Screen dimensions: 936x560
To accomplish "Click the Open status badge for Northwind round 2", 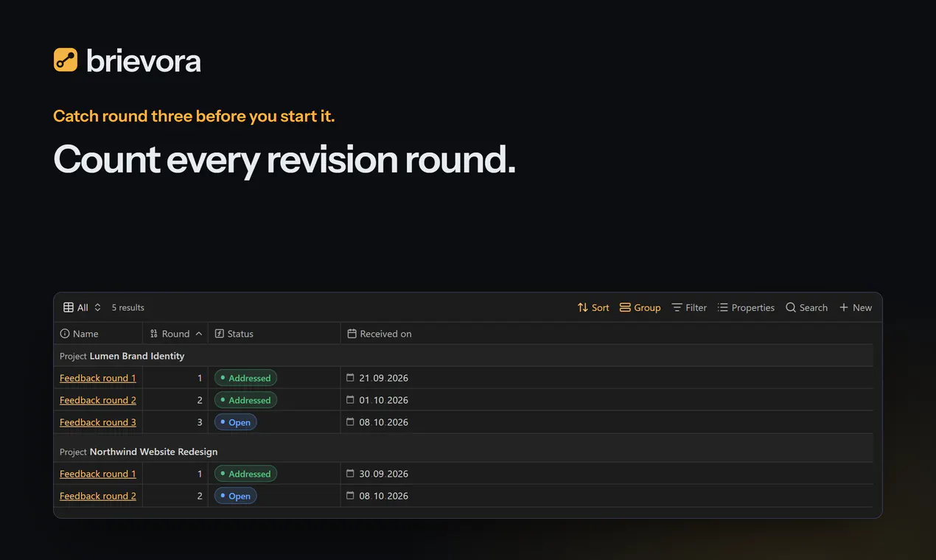I will [x=236, y=496].
